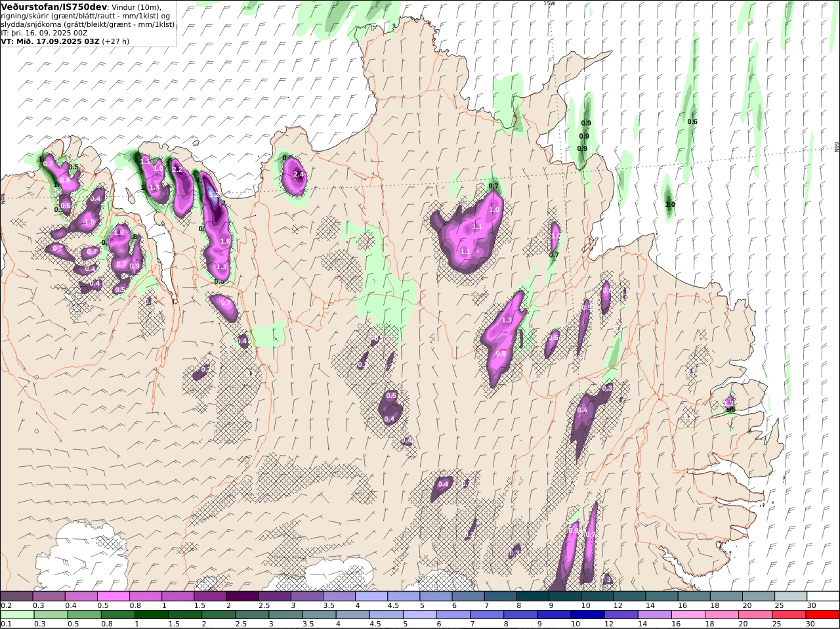Screen dimensions: 840x629
Task: Click the darkest purple 2–2.5 sleet legend swatch
Action: (x=242, y=596)
